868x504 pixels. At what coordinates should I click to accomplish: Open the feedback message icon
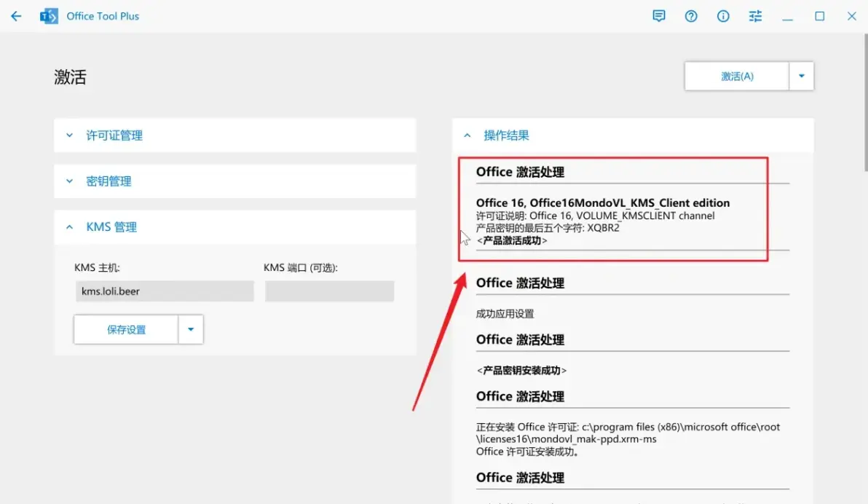point(659,16)
